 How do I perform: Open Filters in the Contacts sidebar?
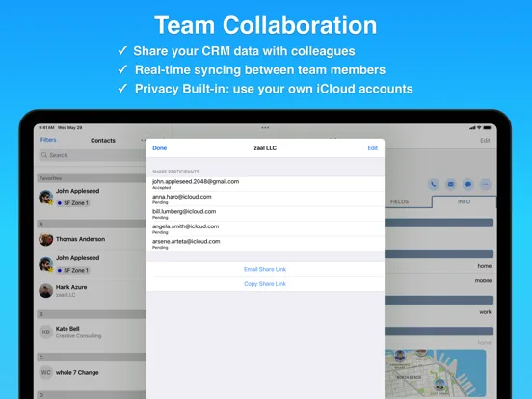pos(48,140)
